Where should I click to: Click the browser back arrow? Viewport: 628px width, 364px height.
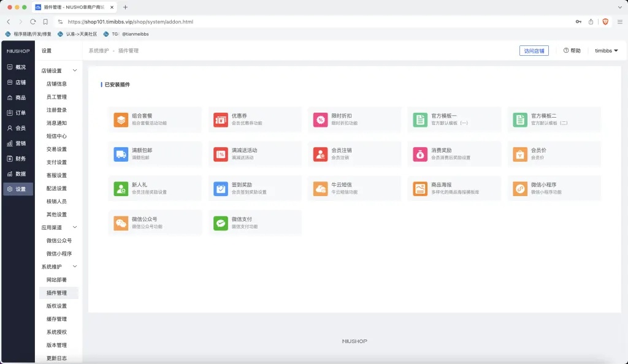[x=9, y=21]
